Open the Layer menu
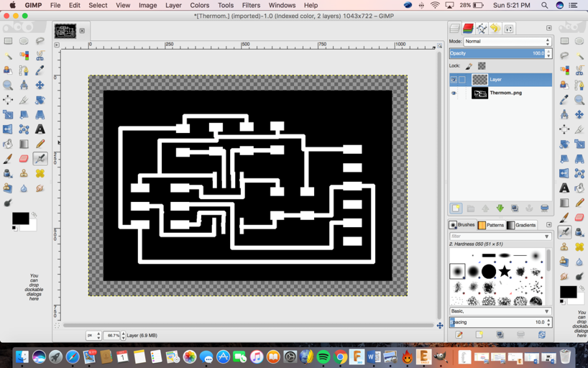This screenshot has height=368, width=588. [174, 5]
